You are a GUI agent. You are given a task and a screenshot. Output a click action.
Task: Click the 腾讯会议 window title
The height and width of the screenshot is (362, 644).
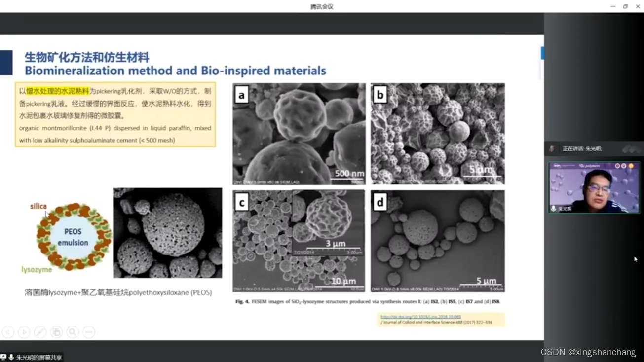pos(322,6)
